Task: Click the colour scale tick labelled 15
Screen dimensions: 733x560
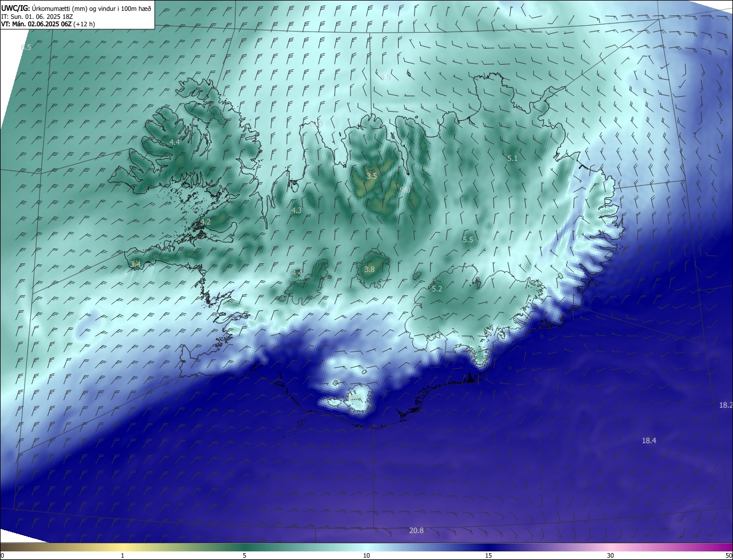Action: (488, 555)
